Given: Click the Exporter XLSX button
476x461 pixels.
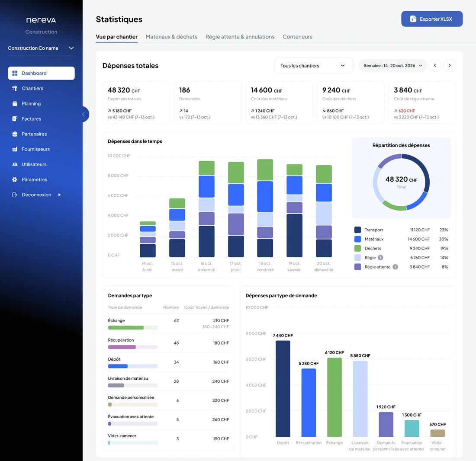Looking at the screenshot, I should [x=432, y=19].
